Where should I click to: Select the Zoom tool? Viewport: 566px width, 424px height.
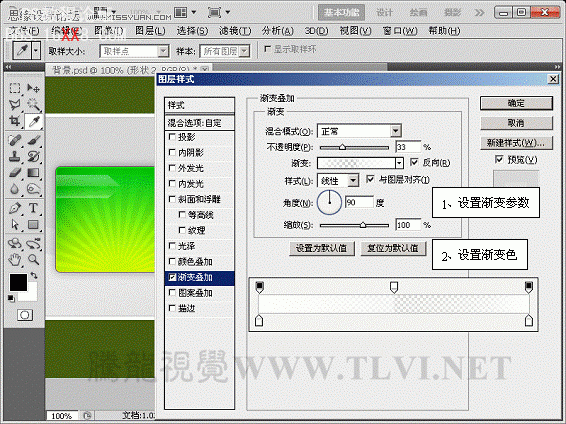33,259
